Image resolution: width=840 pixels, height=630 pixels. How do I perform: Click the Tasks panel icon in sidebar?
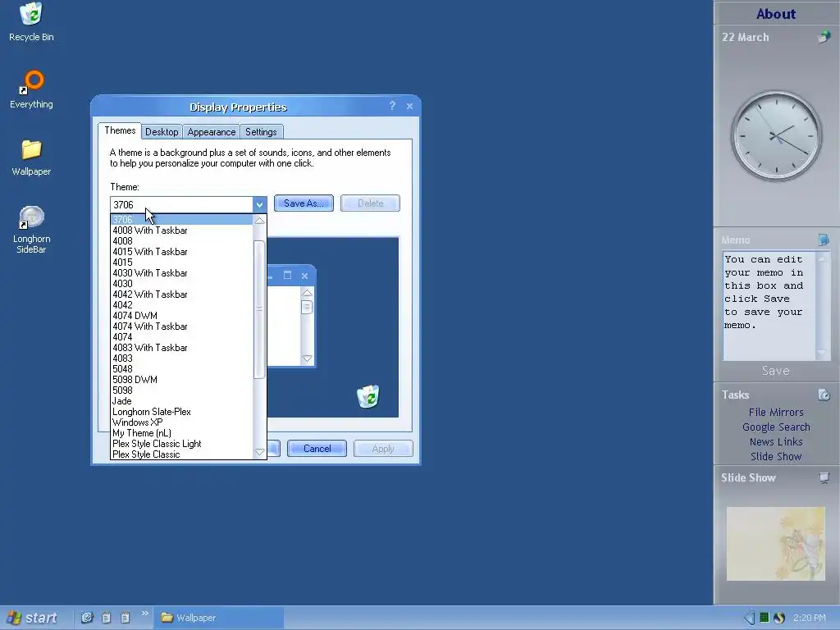824,395
